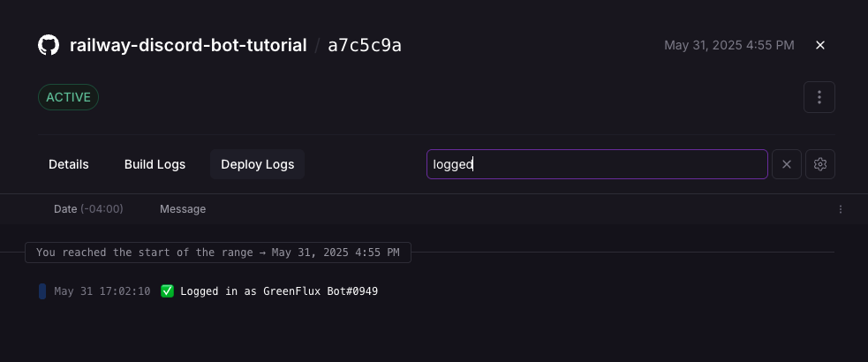
Task: Select the "Logged in as GreenFlux Bot#0949" log message
Action: click(x=279, y=291)
